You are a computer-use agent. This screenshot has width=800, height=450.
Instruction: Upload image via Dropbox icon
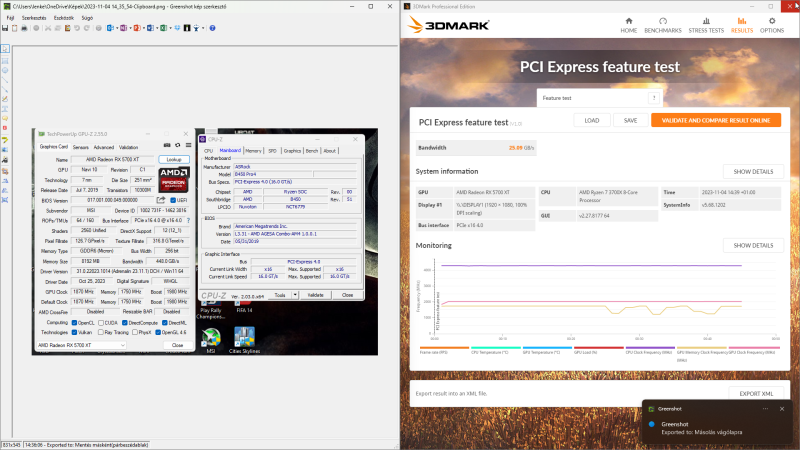point(178,28)
